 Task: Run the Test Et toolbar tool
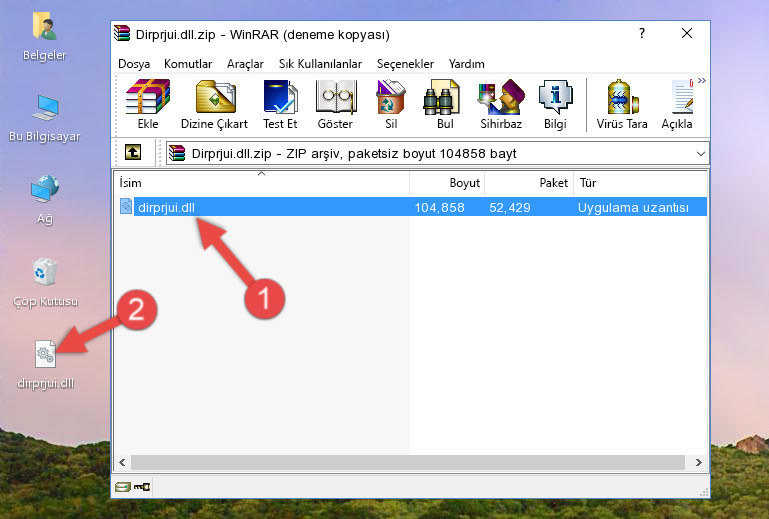tap(280, 104)
